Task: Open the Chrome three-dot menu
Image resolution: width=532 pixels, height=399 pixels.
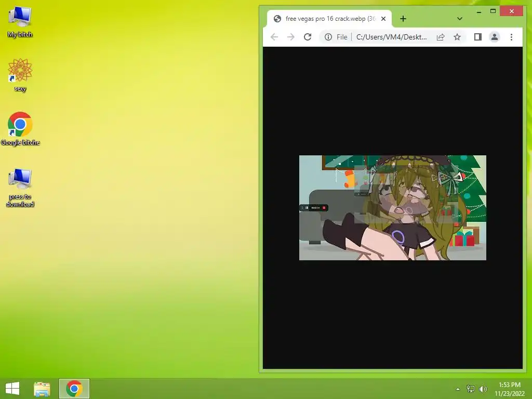Action: 511,37
